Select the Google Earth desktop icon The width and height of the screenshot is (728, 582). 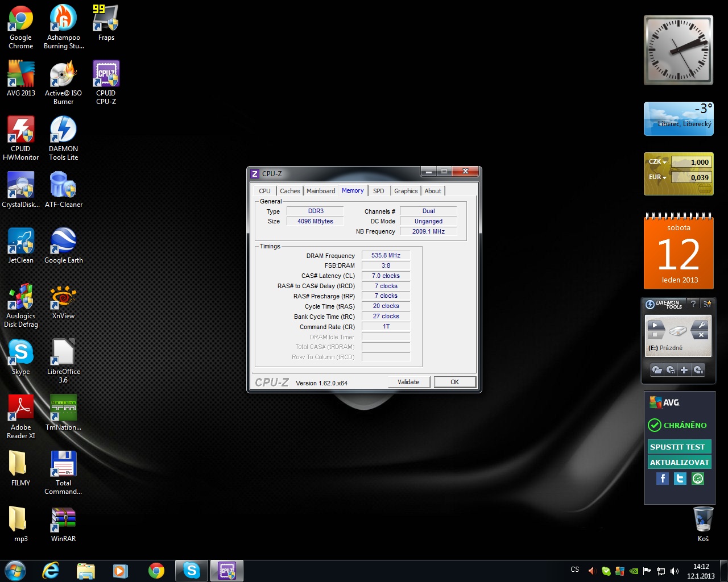[x=64, y=246]
